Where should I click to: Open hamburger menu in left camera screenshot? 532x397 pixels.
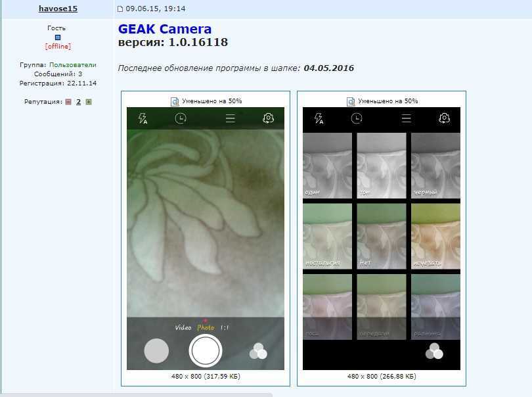click(230, 118)
